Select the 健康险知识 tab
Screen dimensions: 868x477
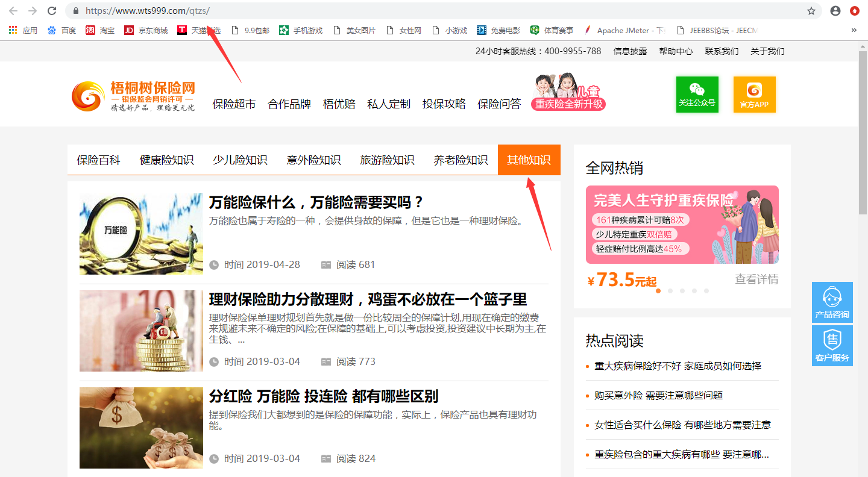click(x=167, y=160)
